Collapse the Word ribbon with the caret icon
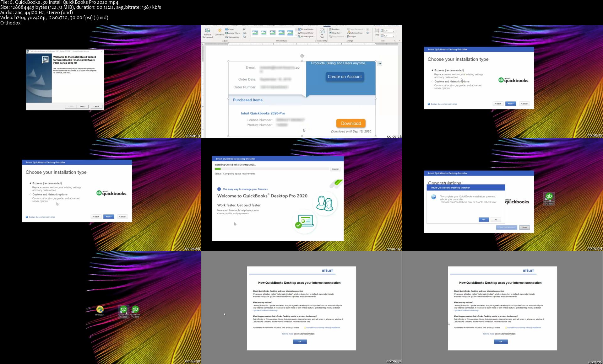Image resolution: width=603 pixels, height=364 pixels. (399, 41)
